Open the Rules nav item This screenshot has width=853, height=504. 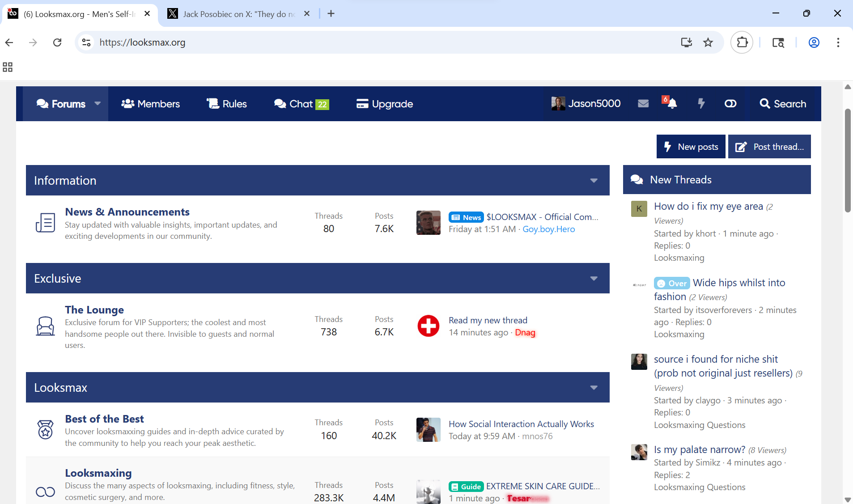(x=226, y=104)
